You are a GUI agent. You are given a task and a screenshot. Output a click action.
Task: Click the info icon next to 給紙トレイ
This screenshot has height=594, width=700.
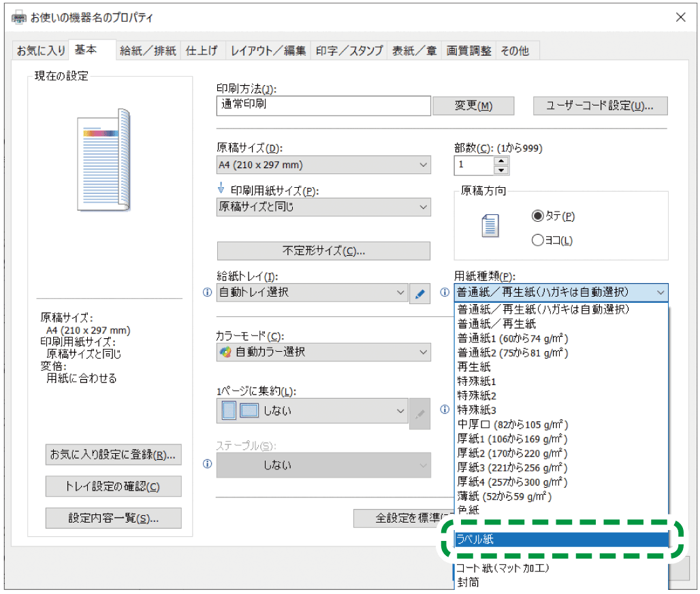(207, 293)
